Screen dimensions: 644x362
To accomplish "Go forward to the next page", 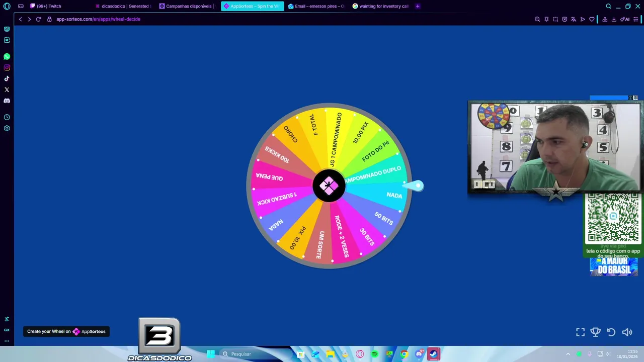I will 29,19.
